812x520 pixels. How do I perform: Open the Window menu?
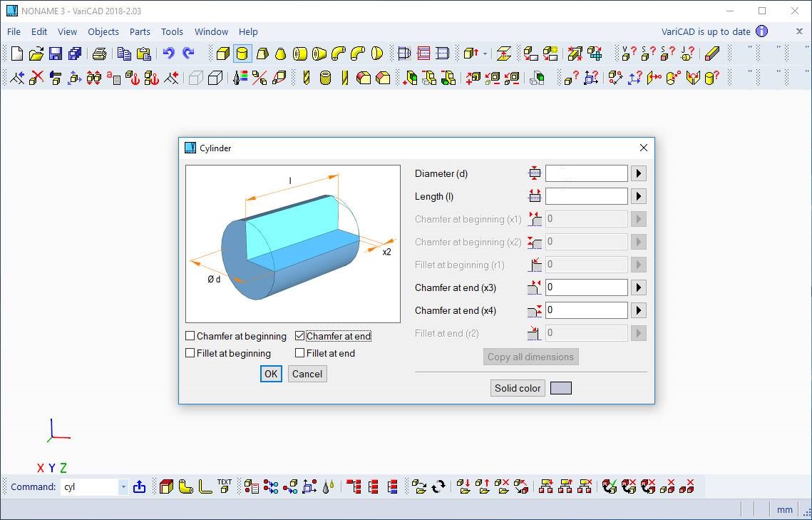click(x=211, y=31)
